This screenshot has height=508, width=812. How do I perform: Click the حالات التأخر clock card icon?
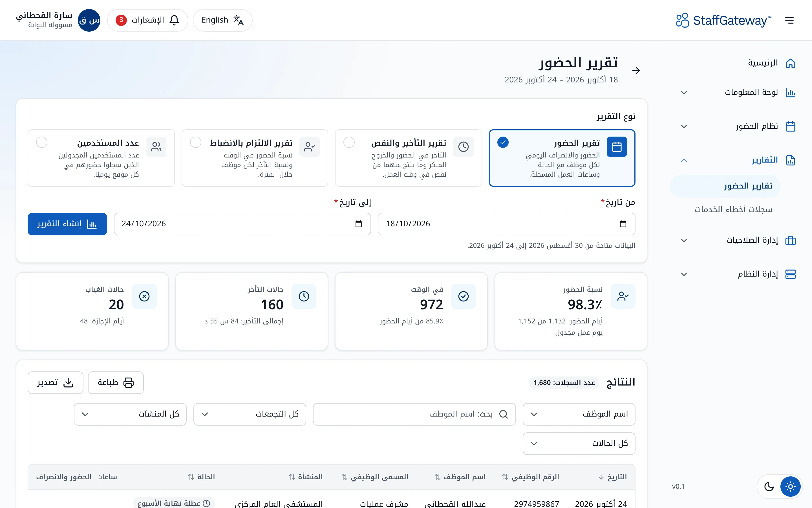pyautogui.click(x=304, y=296)
